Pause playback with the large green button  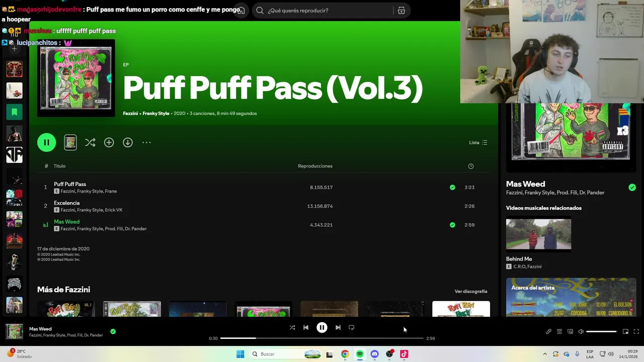(46, 142)
